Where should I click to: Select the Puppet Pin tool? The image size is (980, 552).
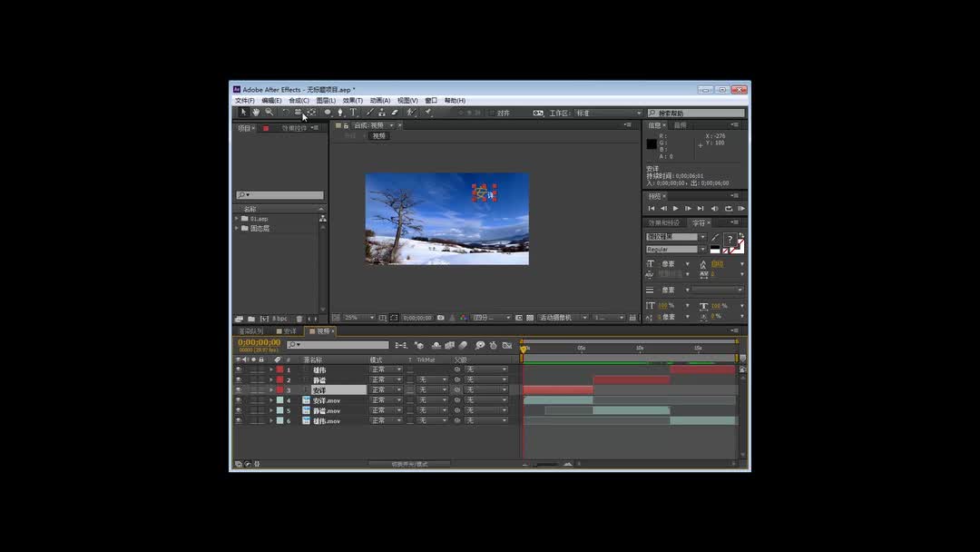point(428,113)
